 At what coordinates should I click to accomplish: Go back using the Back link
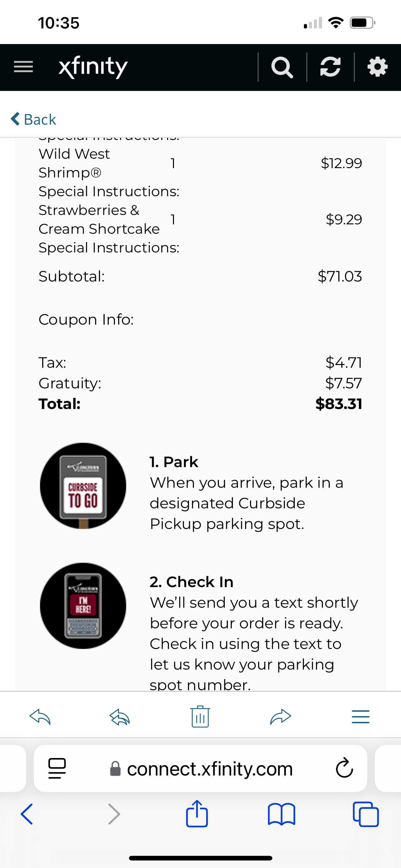tap(33, 119)
